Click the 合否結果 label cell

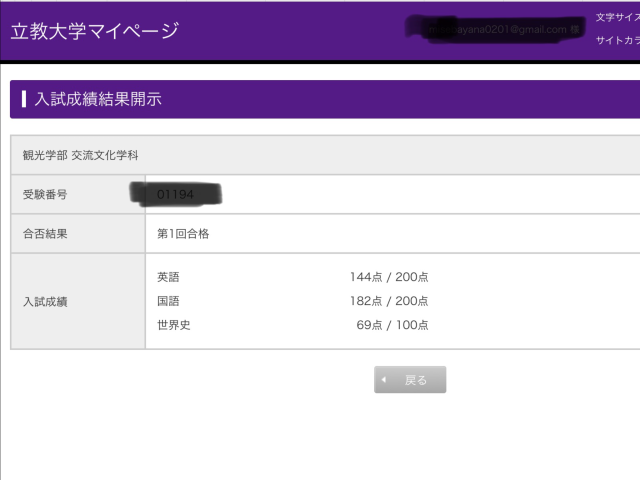pos(45,234)
